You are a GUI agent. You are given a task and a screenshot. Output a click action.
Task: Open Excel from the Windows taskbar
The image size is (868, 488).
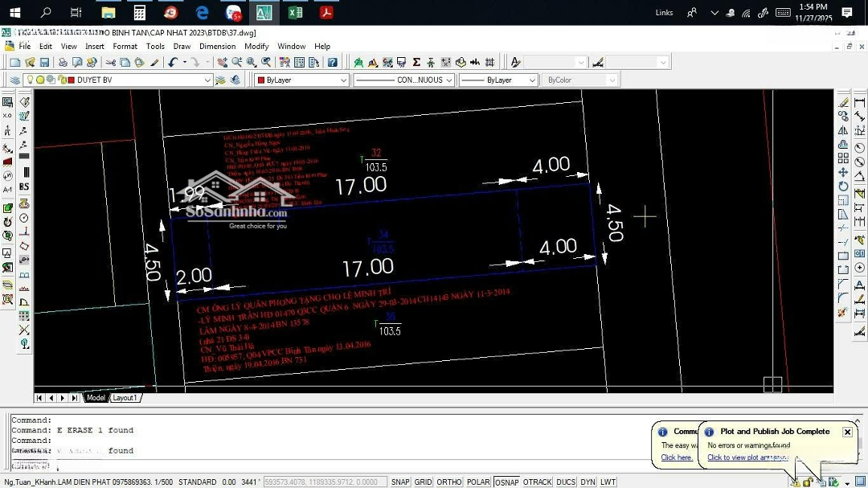click(295, 12)
